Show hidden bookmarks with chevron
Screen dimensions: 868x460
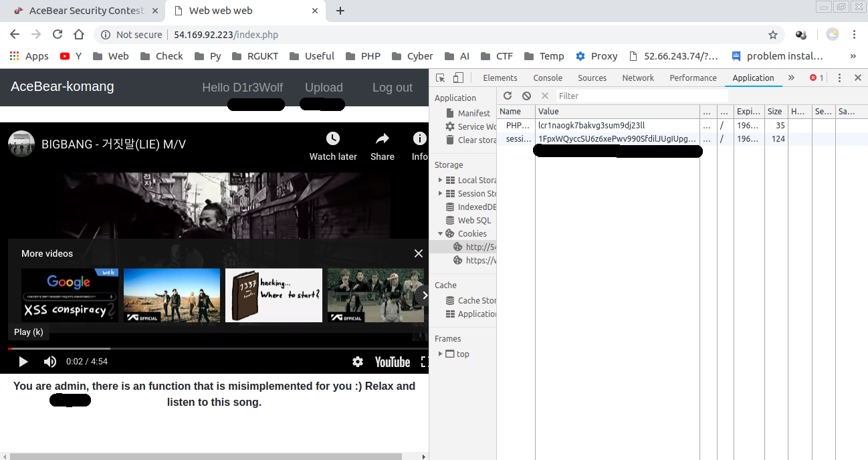[853, 56]
